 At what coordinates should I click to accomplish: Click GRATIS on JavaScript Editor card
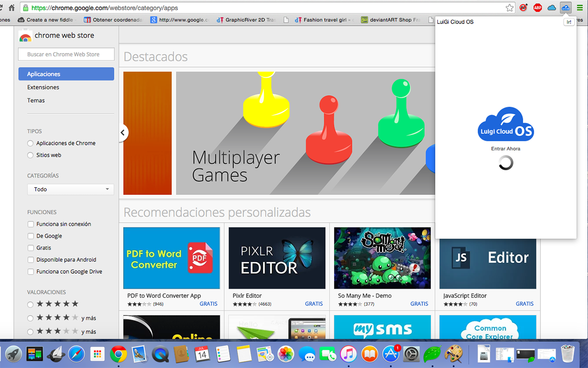(x=525, y=304)
